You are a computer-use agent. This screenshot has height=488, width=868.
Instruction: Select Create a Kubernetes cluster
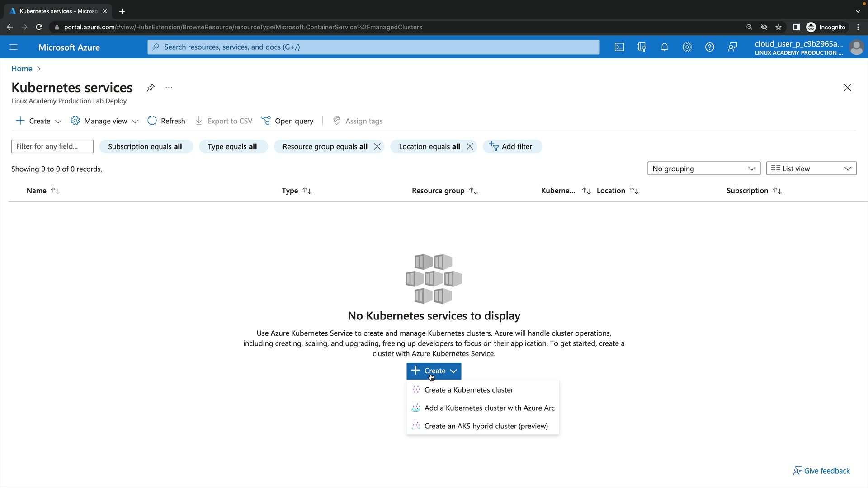(x=468, y=390)
